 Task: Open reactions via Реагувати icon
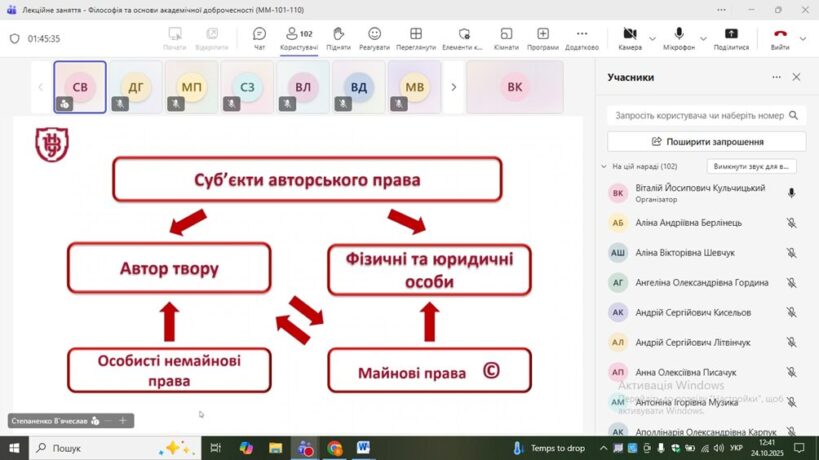pos(374,38)
